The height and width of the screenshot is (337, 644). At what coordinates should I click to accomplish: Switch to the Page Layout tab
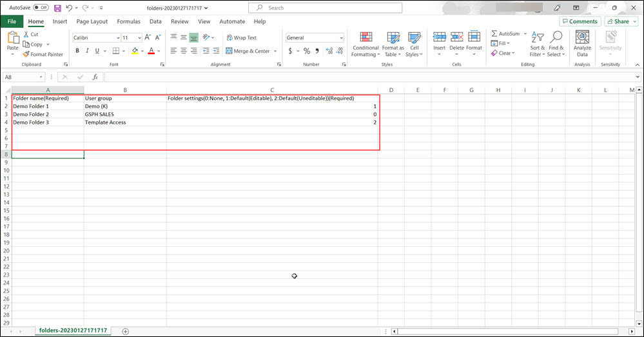pos(92,21)
